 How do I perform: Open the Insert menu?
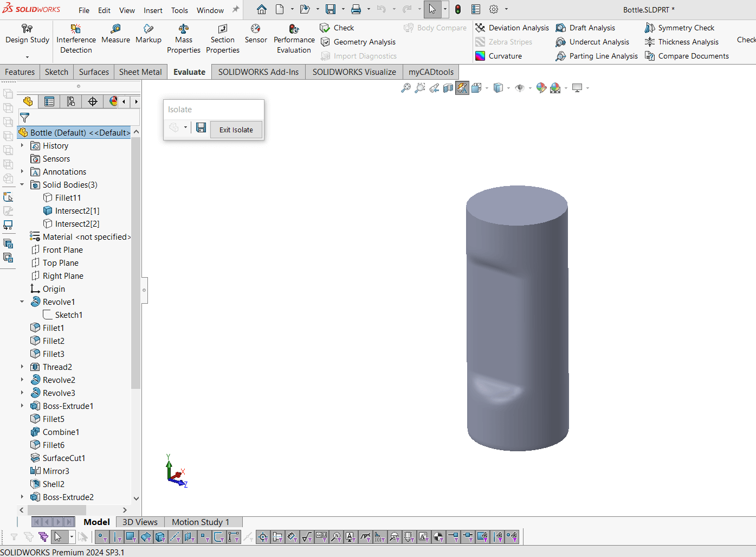(153, 10)
